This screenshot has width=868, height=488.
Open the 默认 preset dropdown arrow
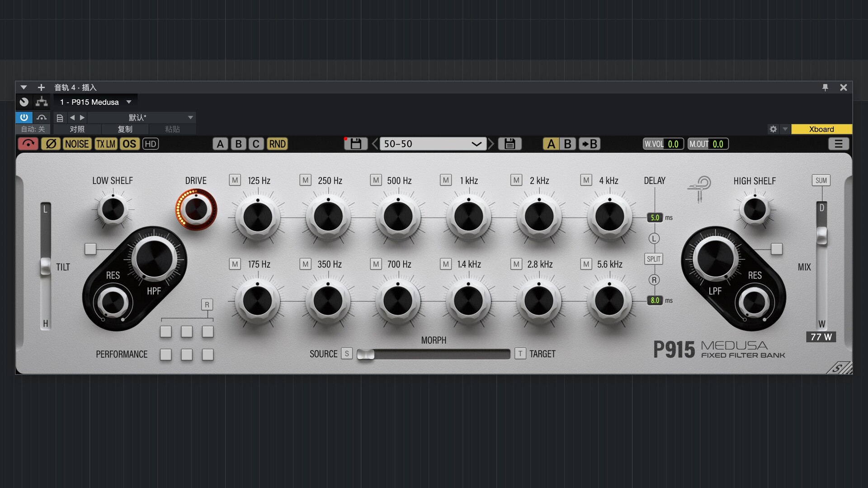pyautogui.click(x=190, y=117)
